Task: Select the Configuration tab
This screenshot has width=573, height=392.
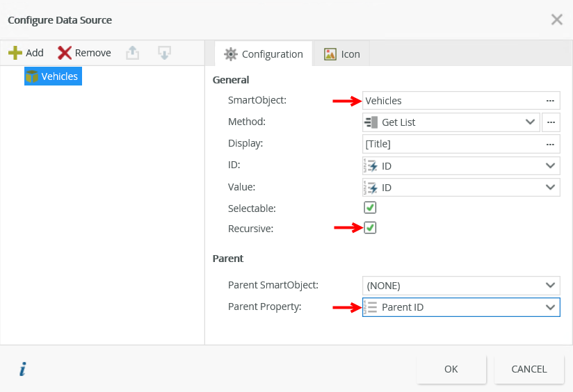Action: tap(264, 54)
